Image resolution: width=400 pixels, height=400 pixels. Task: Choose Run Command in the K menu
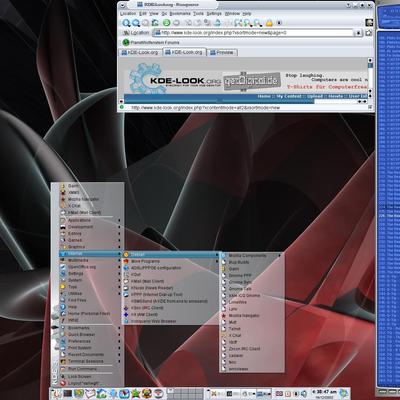[90, 369]
